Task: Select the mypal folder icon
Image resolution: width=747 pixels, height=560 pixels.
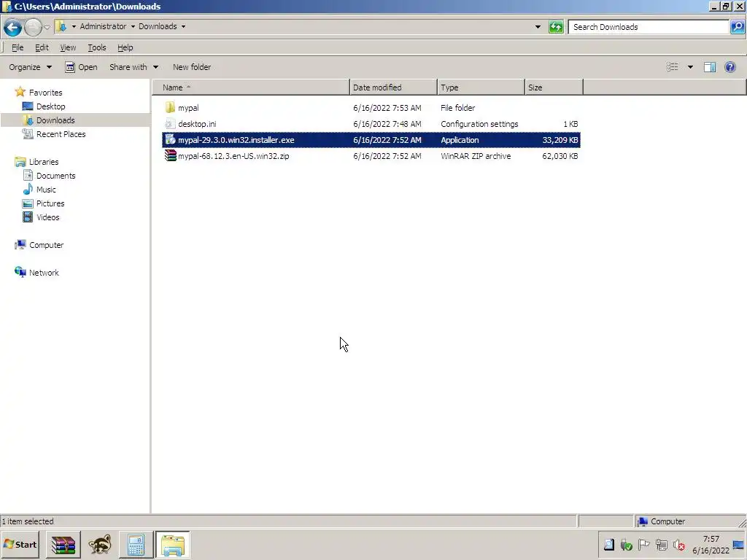Action: 170,108
